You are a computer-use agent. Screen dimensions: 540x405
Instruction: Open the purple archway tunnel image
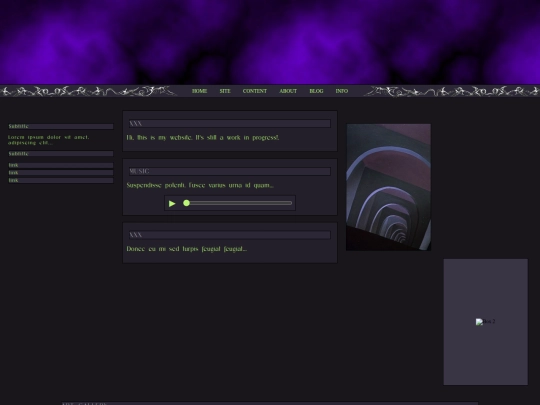[388, 187]
